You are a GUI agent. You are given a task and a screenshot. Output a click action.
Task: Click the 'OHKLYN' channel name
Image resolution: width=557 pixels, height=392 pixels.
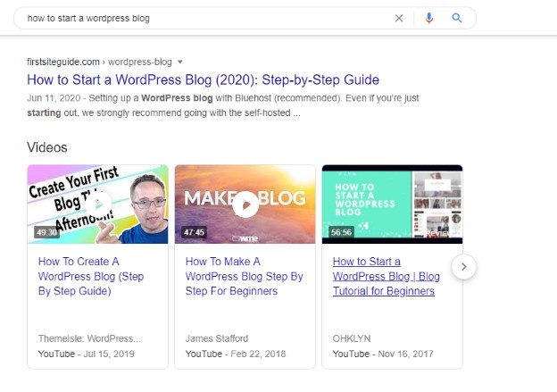click(352, 338)
